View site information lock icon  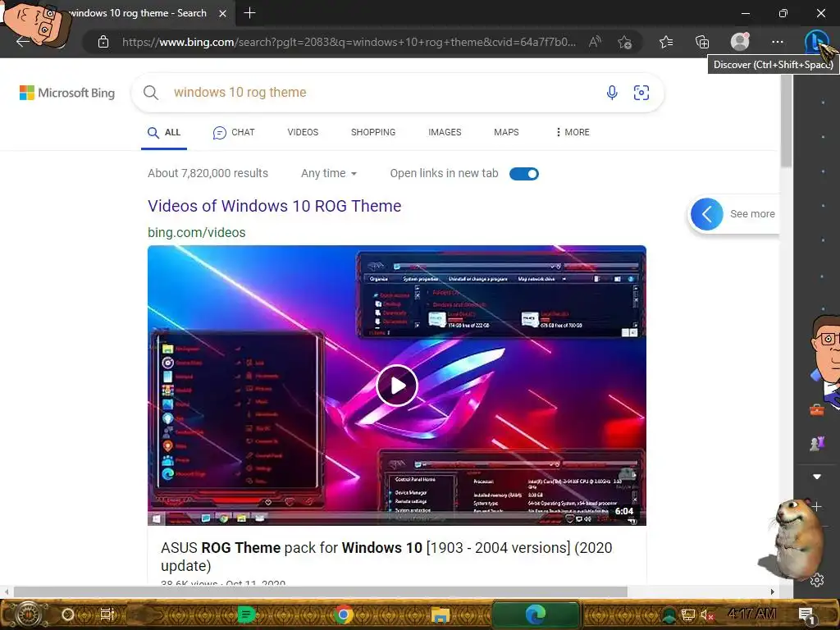pos(103,42)
